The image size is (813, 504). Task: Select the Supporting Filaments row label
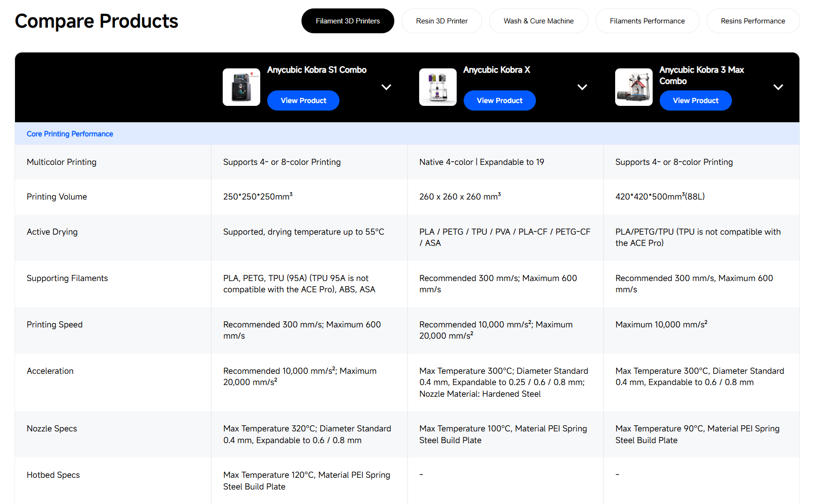point(67,278)
